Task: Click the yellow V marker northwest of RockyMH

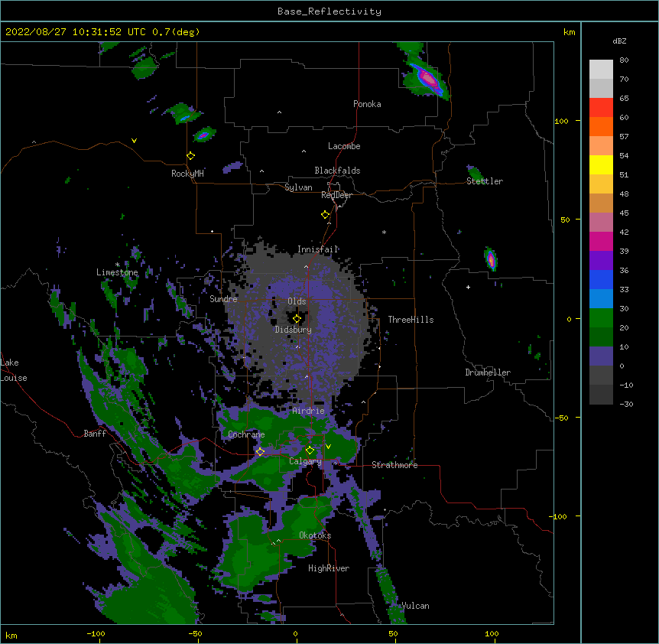Action: click(x=134, y=141)
